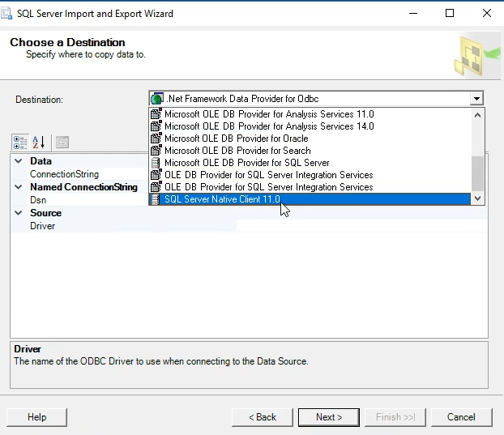Click icon next to SQL Server Native Client 11.0
This screenshot has width=504, height=435.
[156, 199]
